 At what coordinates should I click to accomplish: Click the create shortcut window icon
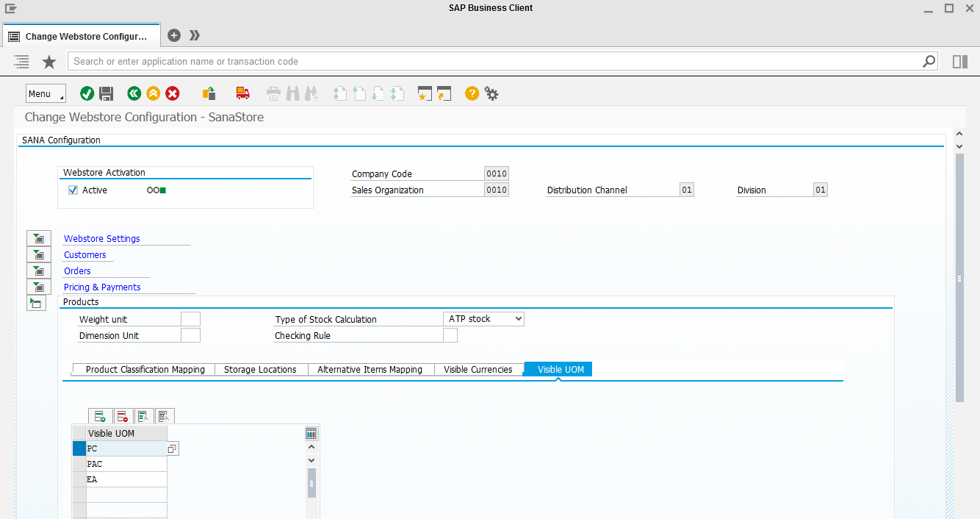444,93
